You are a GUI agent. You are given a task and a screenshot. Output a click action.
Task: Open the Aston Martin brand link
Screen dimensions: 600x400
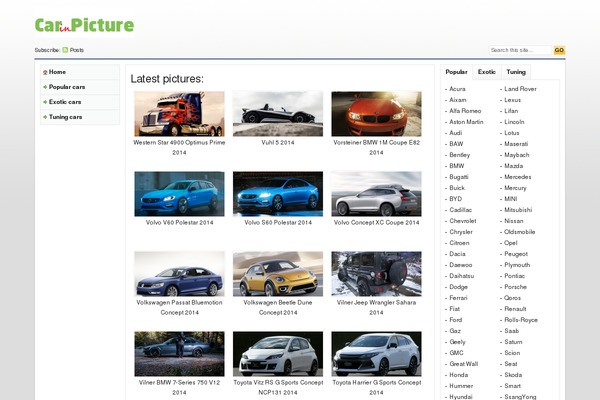(466, 122)
